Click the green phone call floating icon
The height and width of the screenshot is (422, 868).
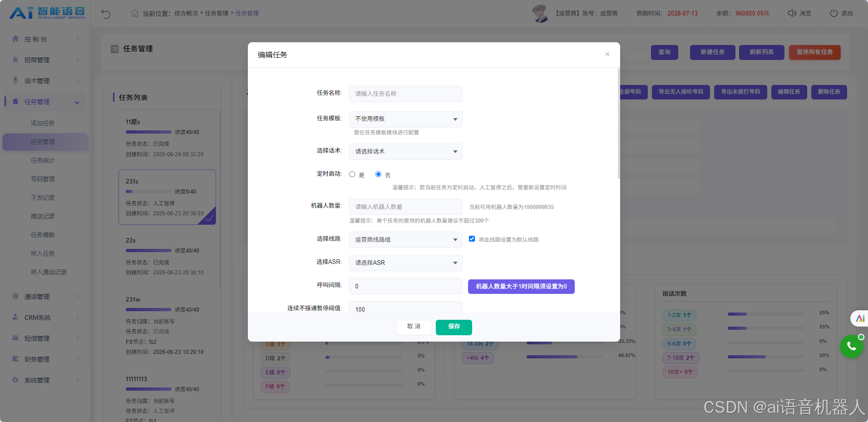coord(852,347)
